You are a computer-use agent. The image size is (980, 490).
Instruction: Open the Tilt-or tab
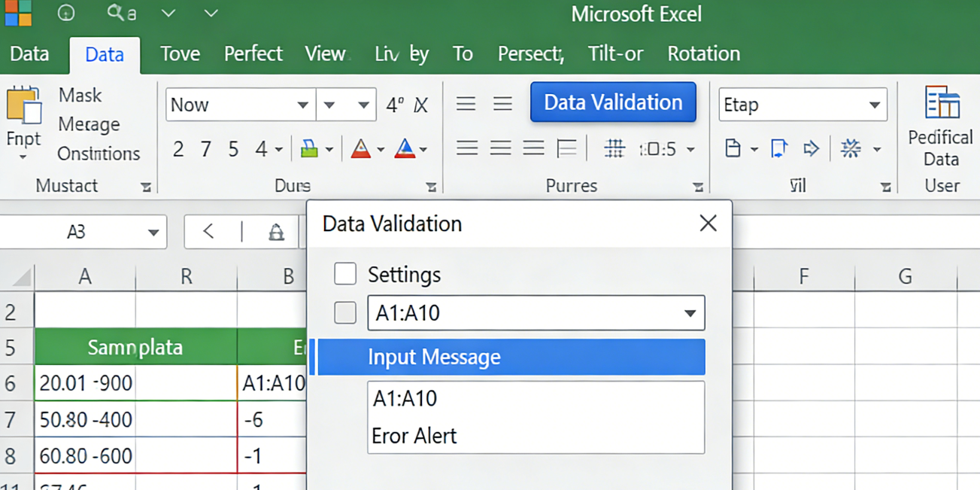[x=615, y=53]
